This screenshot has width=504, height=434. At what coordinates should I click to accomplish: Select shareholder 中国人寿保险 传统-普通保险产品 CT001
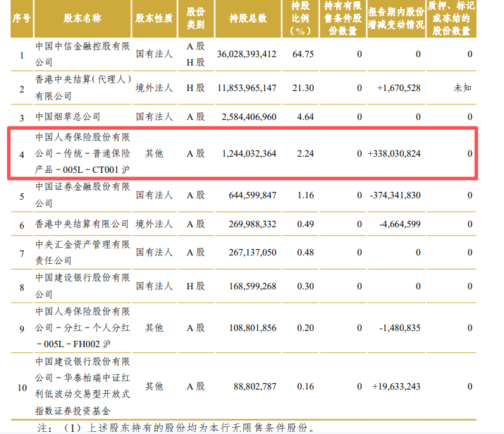tap(82, 153)
